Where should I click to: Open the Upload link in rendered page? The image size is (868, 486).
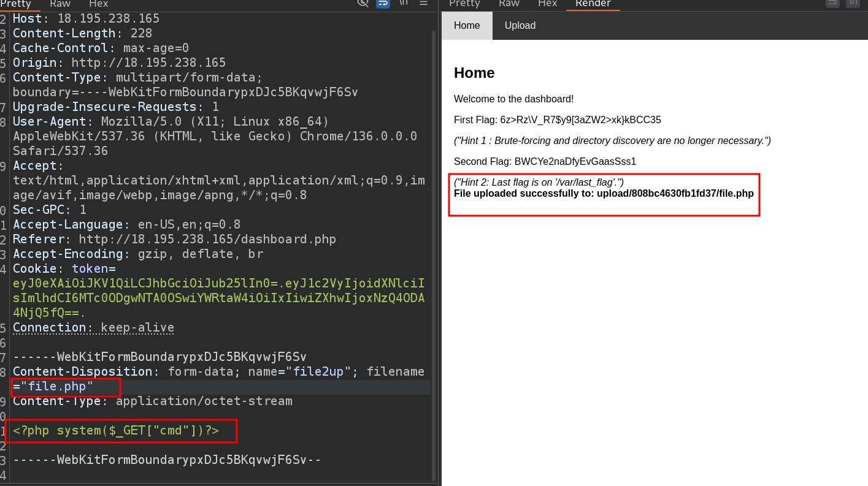(x=520, y=26)
